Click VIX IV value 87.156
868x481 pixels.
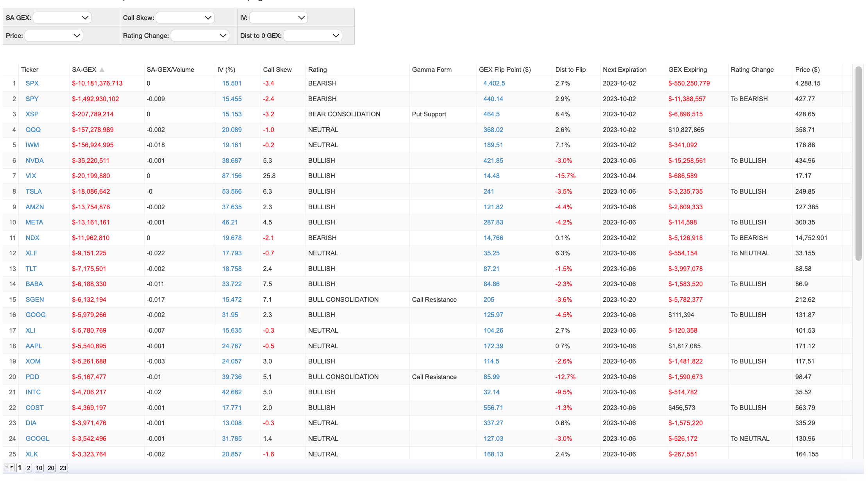point(232,176)
